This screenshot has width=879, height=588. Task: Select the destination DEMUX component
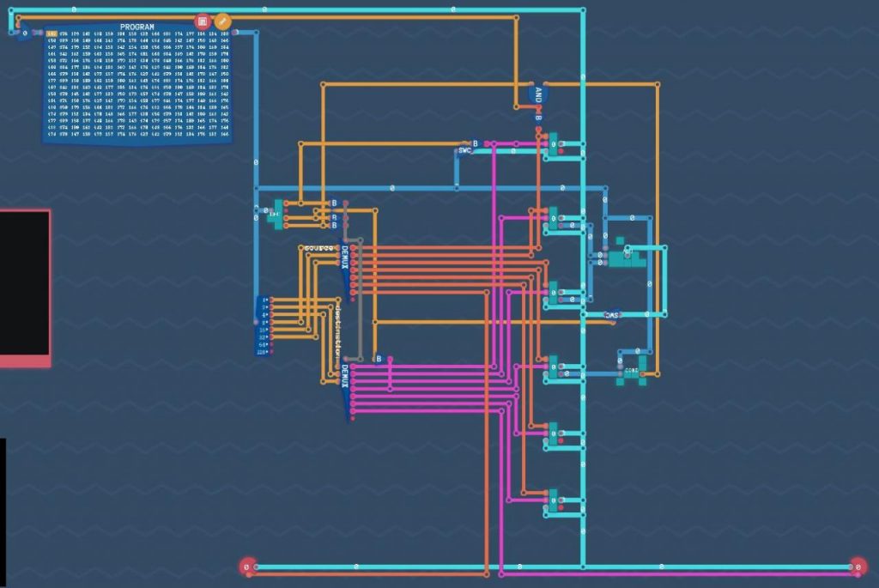coord(345,388)
